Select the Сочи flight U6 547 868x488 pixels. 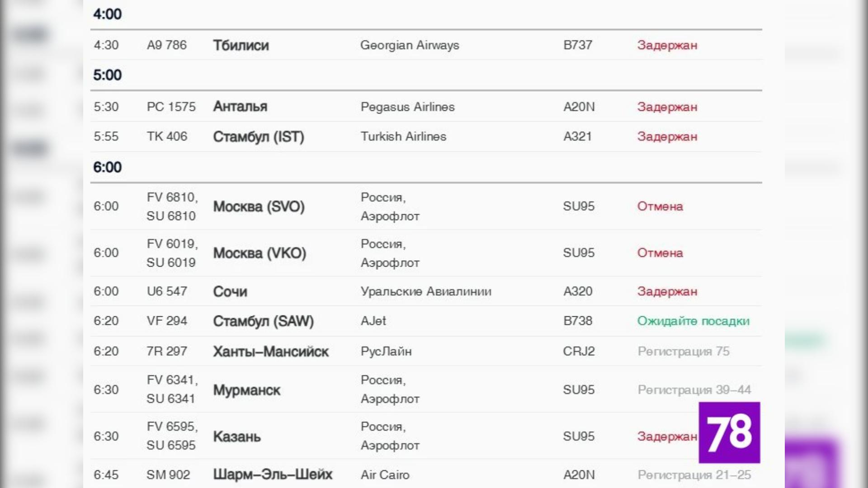click(x=230, y=291)
